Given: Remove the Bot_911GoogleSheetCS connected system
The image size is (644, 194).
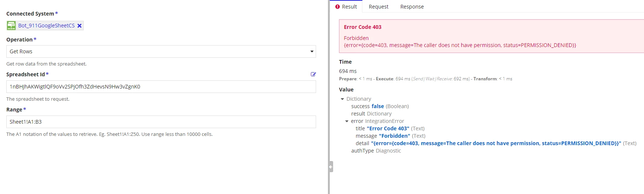Looking at the screenshot, I should tap(79, 26).
